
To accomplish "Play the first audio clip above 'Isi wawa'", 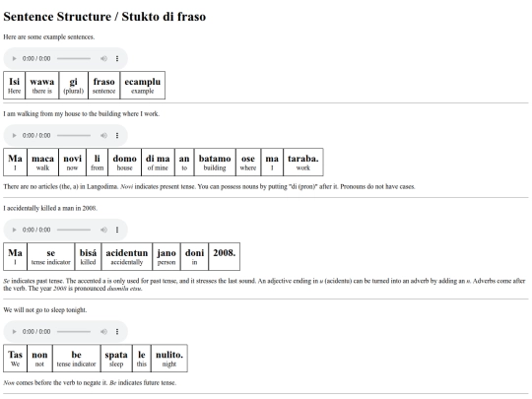I will 14,59.
